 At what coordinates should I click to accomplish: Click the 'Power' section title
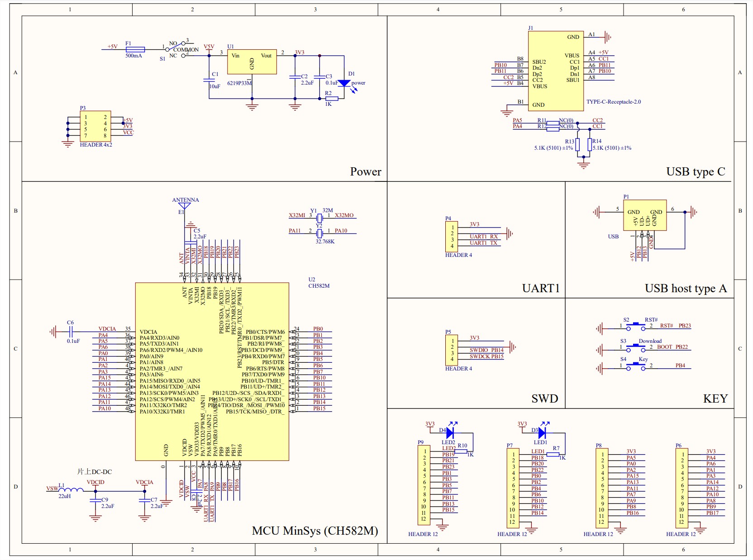366,172
